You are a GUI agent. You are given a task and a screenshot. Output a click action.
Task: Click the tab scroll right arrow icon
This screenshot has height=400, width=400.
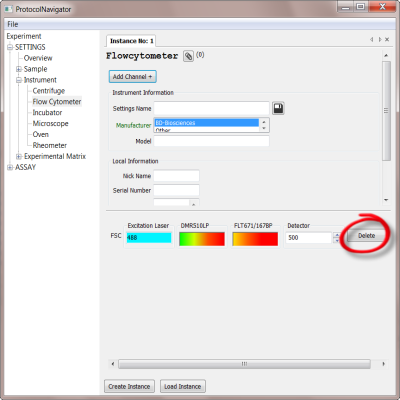coord(380,40)
